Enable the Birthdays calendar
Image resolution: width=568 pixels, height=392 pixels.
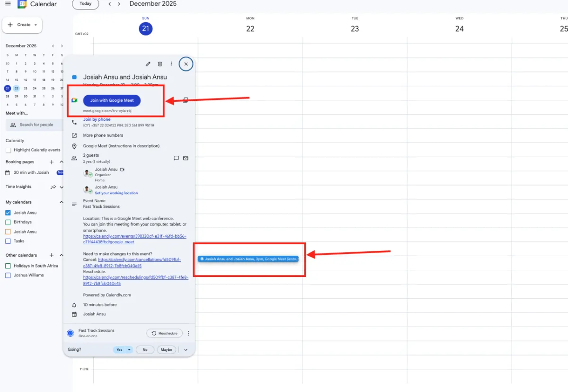[x=8, y=222]
